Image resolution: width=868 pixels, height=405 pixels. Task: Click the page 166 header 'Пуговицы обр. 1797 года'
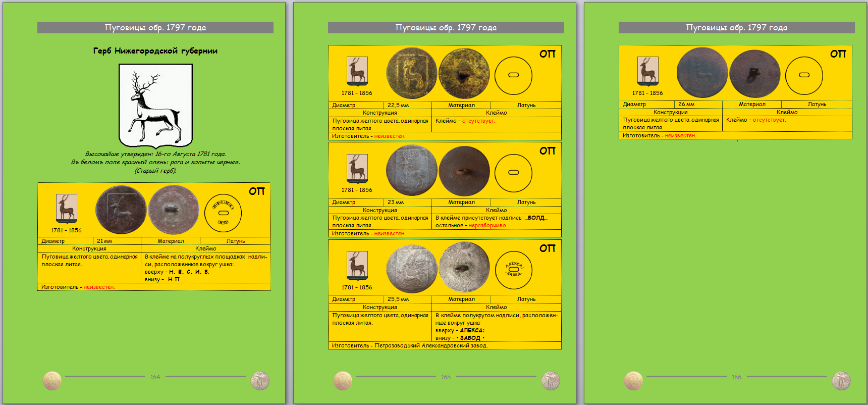[x=736, y=28]
